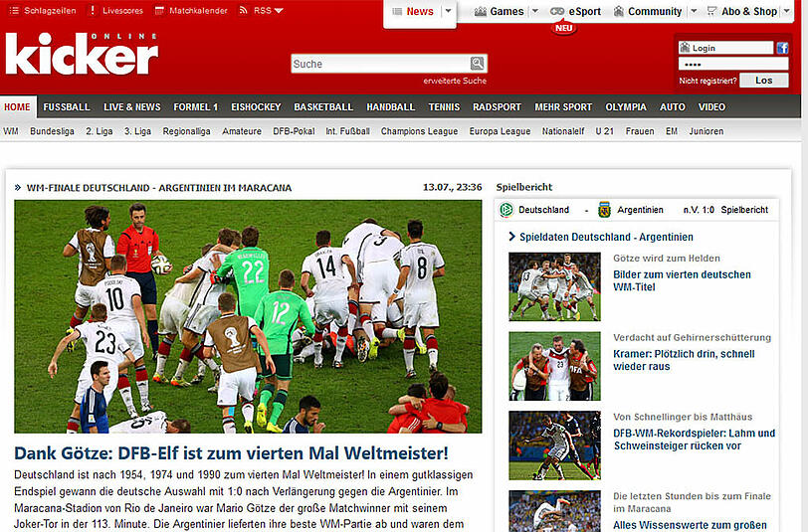This screenshot has height=532, width=808.
Task: Select the TENNIS tab
Action: click(x=444, y=107)
